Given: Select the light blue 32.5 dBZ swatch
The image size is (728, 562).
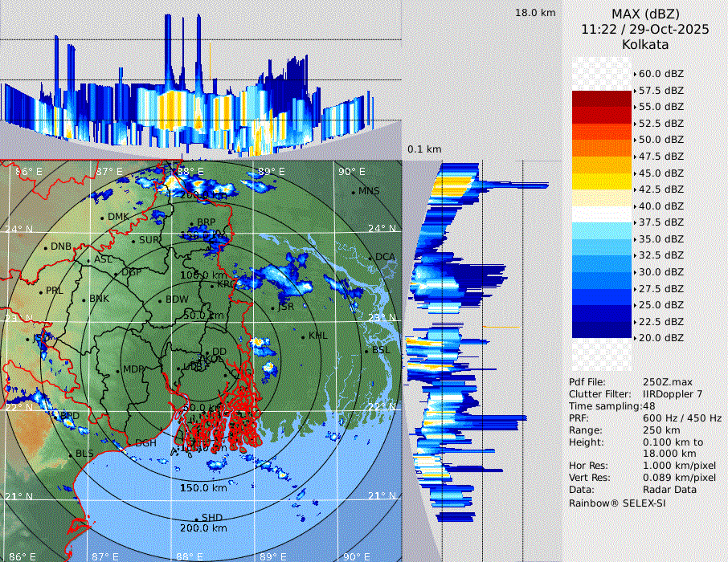Looking at the screenshot, I should (x=602, y=263).
